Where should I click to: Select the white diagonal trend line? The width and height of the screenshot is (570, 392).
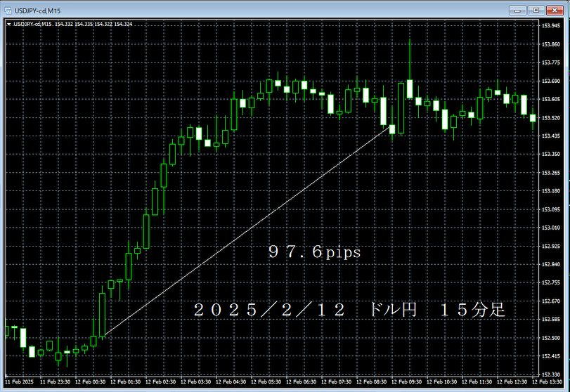click(247, 230)
